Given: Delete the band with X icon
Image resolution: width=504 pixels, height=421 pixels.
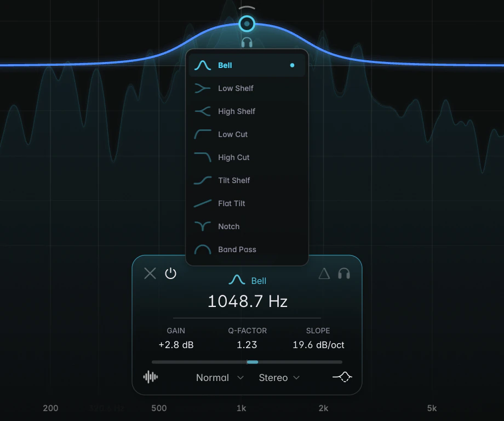Looking at the screenshot, I should click(150, 274).
